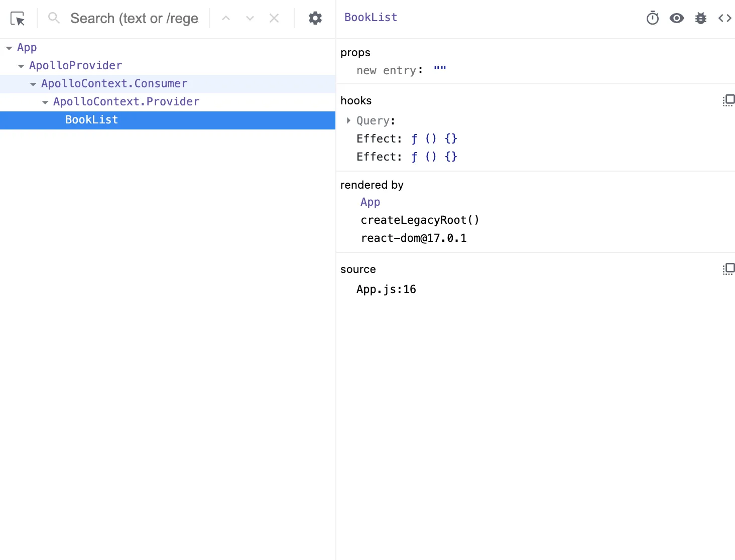Copy source location to clipboard
This screenshot has height=560, width=735.
[x=728, y=269]
